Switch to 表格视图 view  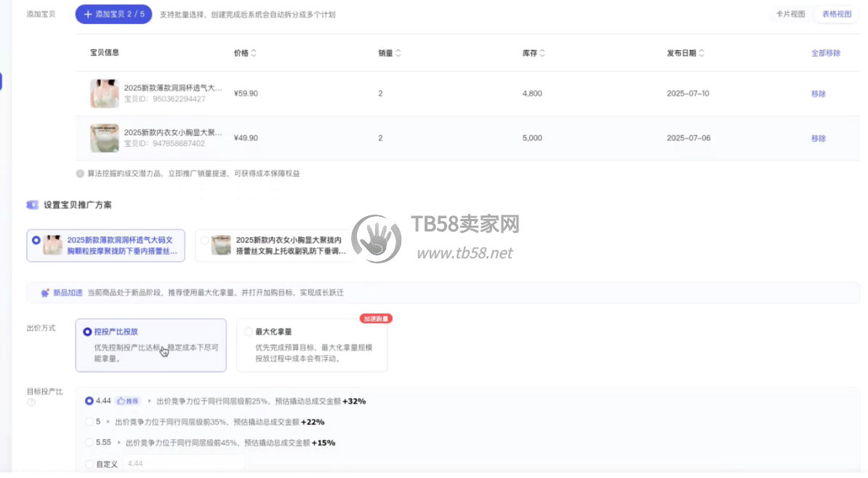coord(836,14)
